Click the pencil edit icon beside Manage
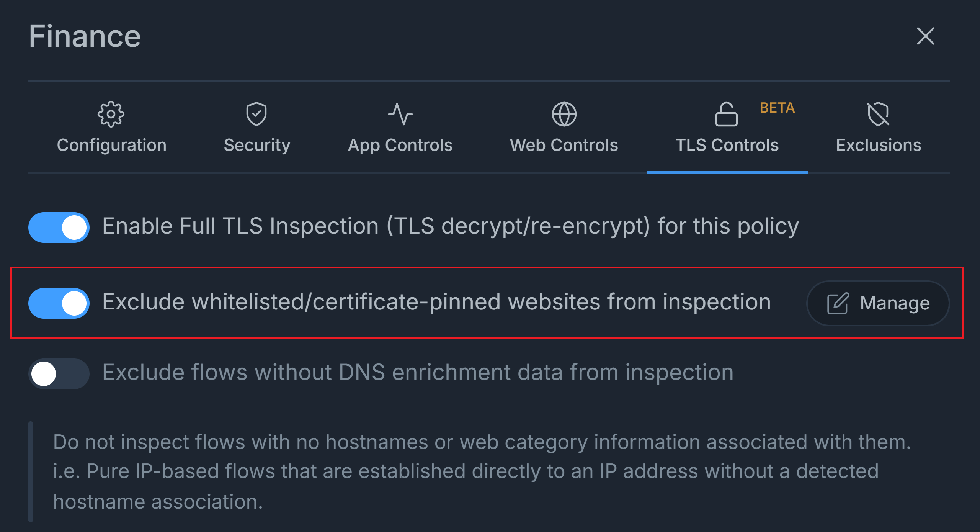The image size is (980, 532). coord(838,304)
